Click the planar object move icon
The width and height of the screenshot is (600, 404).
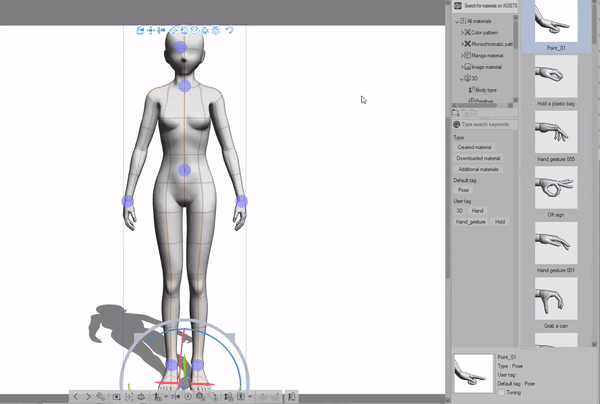173,30
